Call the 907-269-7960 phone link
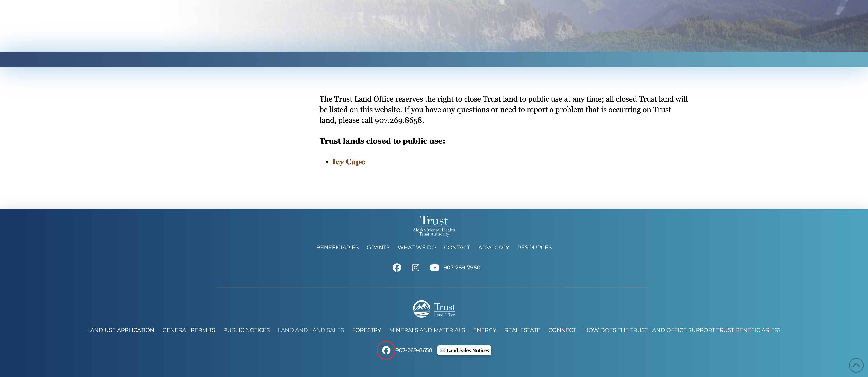The image size is (868, 377). (x=462, y=267)
